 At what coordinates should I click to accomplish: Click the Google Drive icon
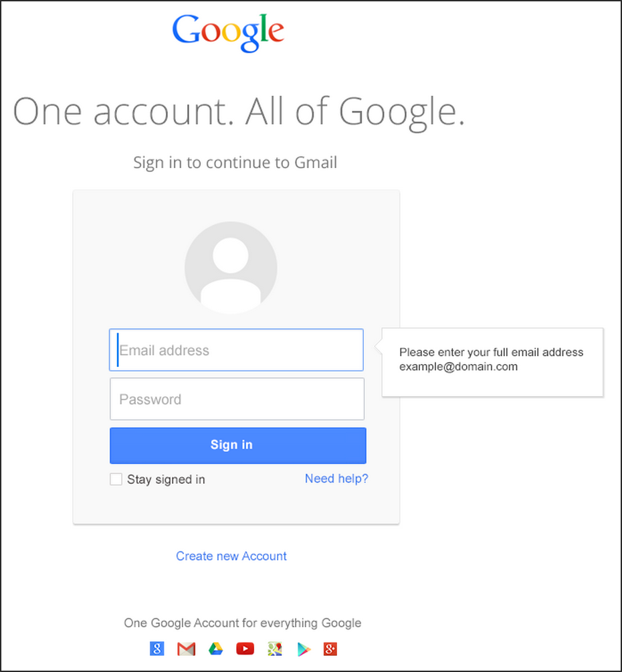[x=215, y=648]
